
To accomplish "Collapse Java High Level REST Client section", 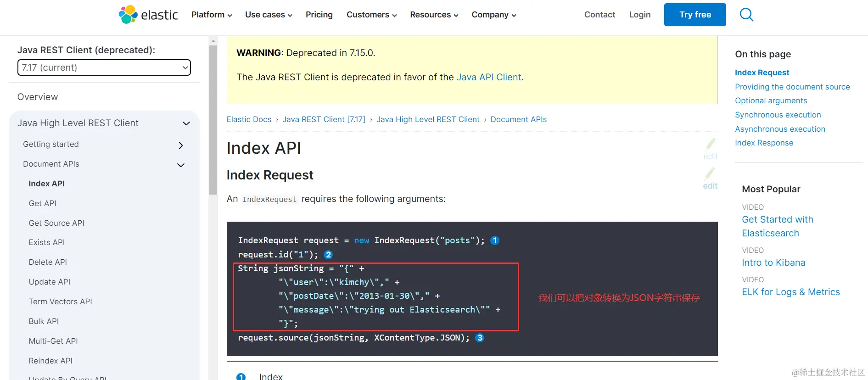I will pos(186,123).
